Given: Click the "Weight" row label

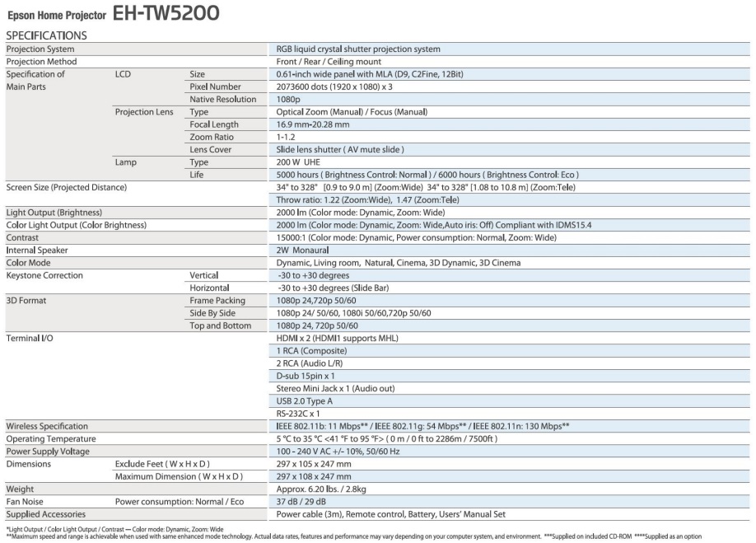Looking at the screenshot, I should [x=20, y=489].
